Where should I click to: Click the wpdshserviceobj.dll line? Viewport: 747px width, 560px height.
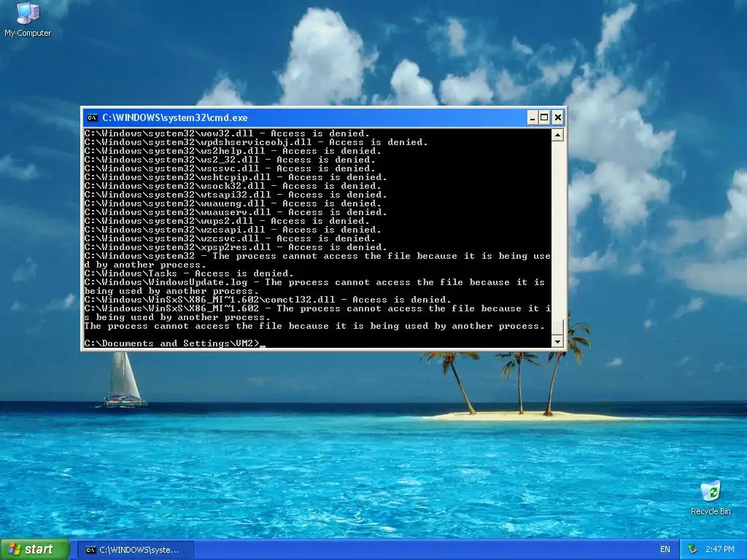click(x=256, y=142)
